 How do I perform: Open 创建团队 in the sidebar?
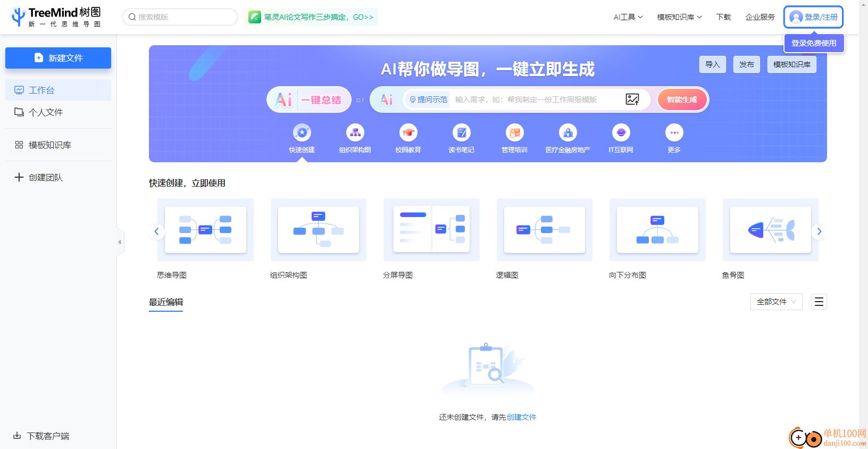(x=59, y=177)
